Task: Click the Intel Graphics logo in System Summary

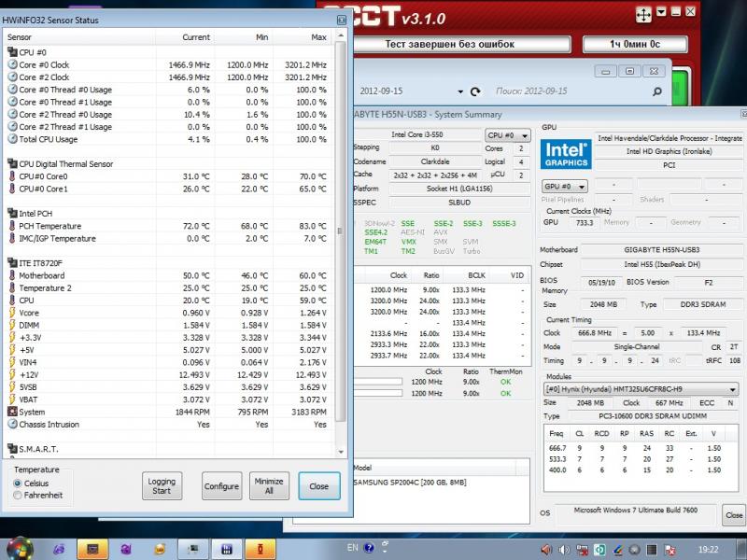Action: coord(566,154)
